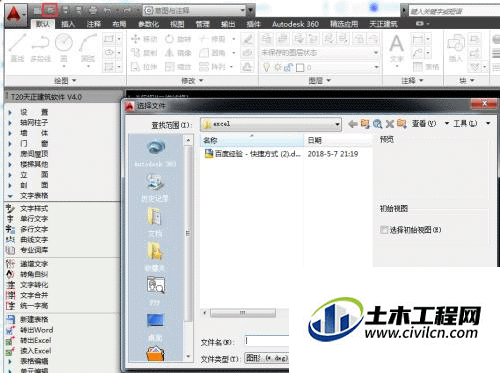Screen dimensions: 500x373
Task: Click the 插入 block insert tool
Action: 456,48
